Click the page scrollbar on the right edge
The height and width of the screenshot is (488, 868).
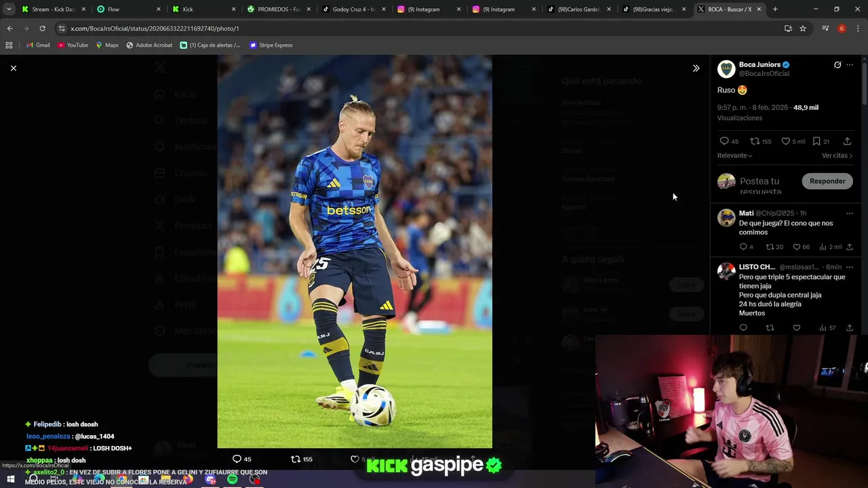point(864,85)
